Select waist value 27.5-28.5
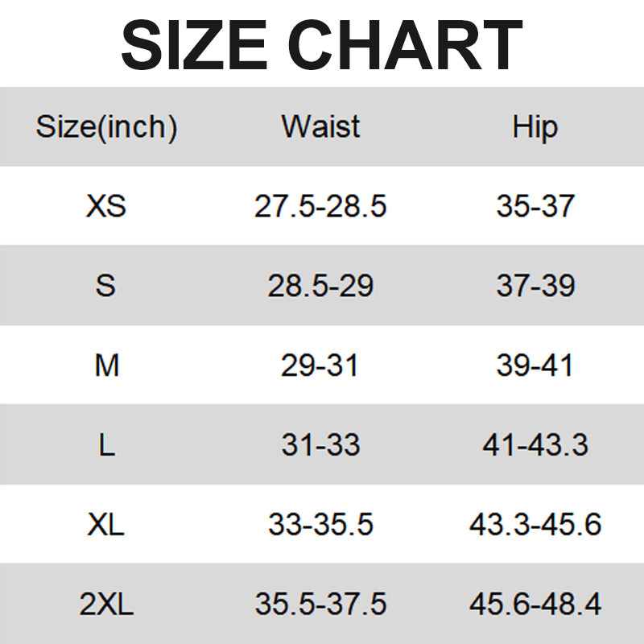 pos(320,207)
